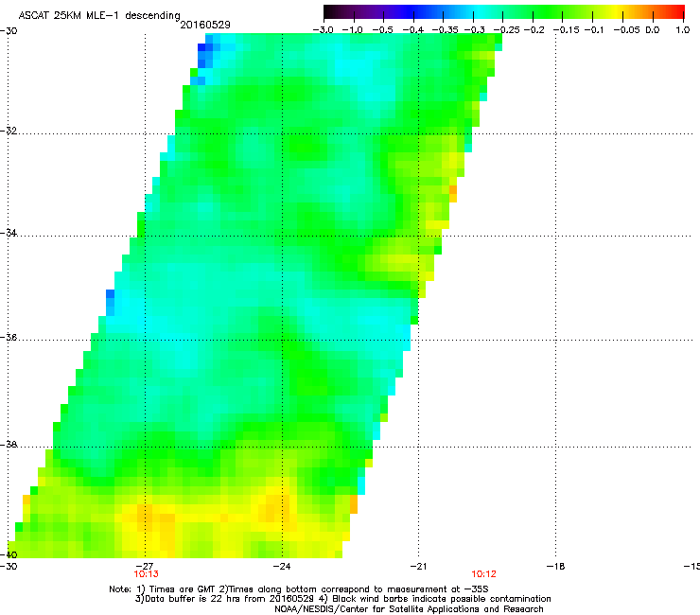Click the latitude label -38
700x615 pixels.
coord(9,445)
